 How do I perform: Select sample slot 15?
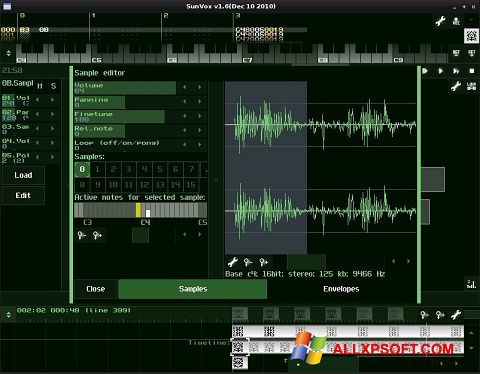coord(191,185)
